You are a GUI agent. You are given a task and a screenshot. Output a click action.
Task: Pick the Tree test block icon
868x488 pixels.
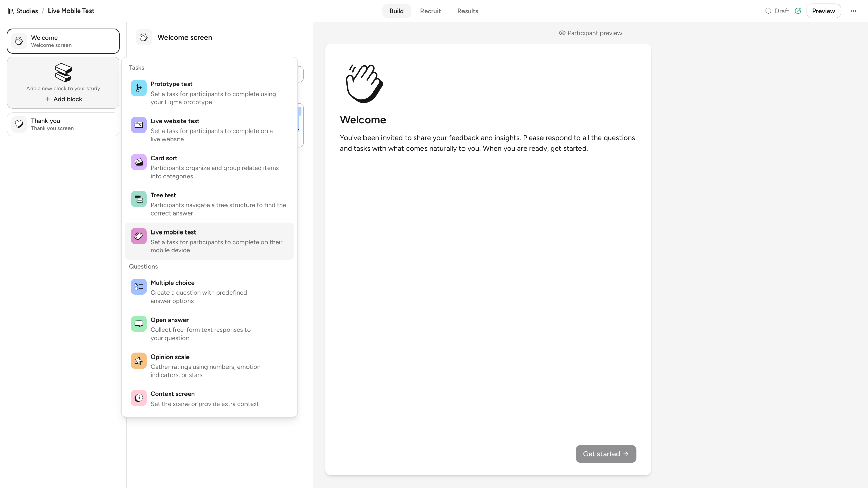pyautogui.click(x=139, y=199)
